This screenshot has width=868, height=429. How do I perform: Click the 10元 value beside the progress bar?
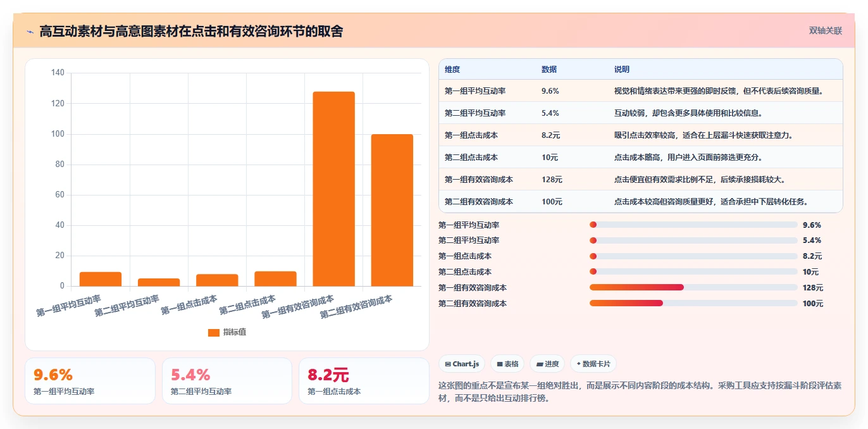pos(811,272)
